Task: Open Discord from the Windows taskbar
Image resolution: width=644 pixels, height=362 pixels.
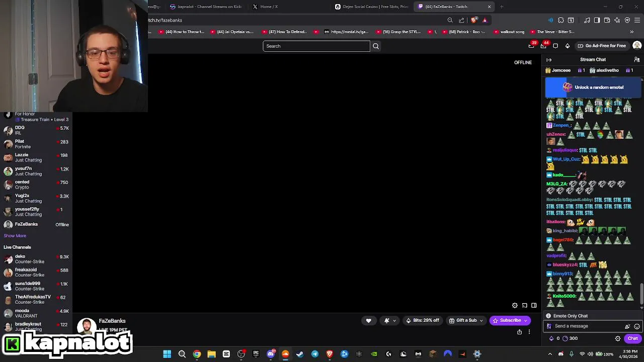Action: pos(271,354)
